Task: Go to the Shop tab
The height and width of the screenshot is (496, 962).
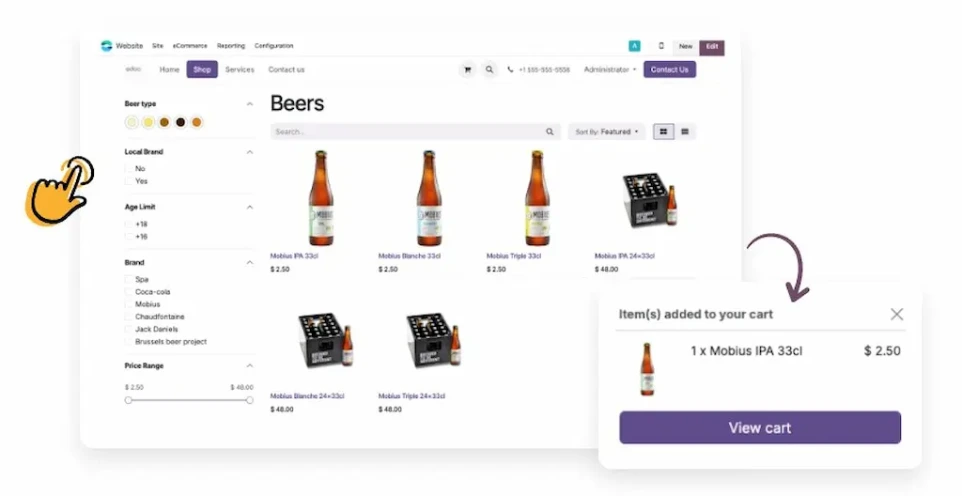Action: (202, 70)
